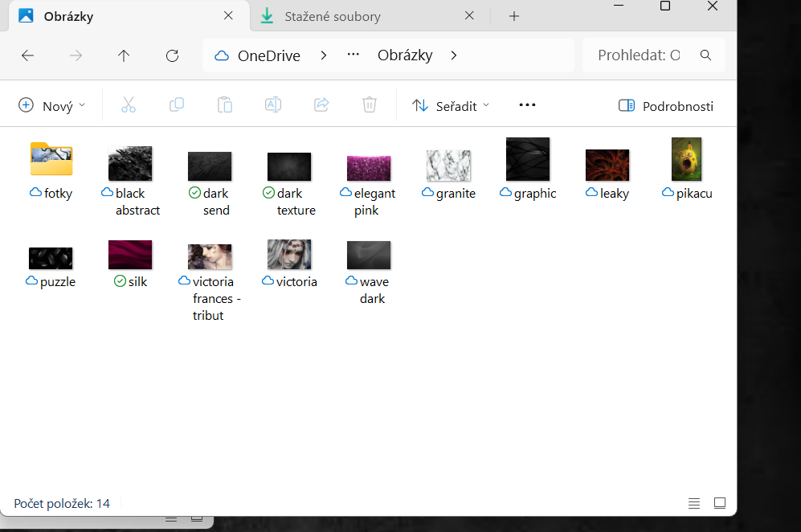This screenshot has width=801, height=532.
Task: Open the toolbar's three-dot more options
Action: pyautogui.click(x=527, y=104)
